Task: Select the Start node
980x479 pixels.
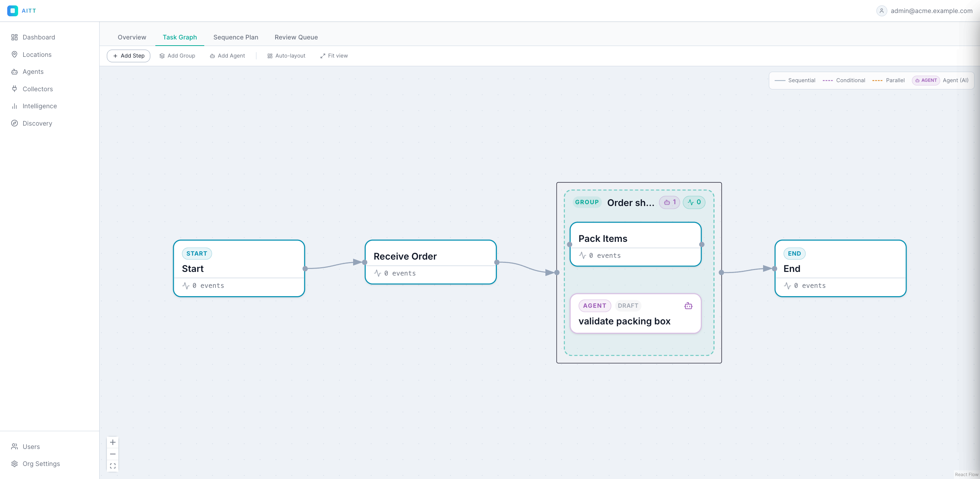Action: click(x=239, y=269)
